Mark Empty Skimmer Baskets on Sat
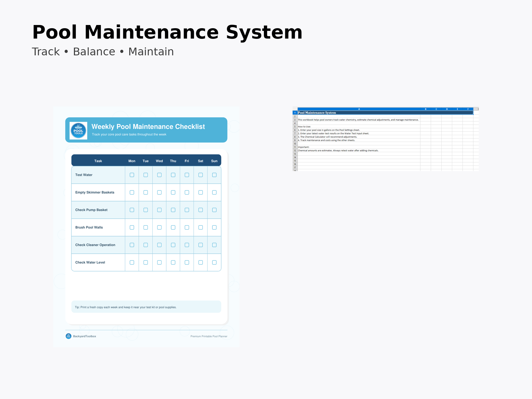The width and height of the screenshot is (532, 399). coord(201,192)
